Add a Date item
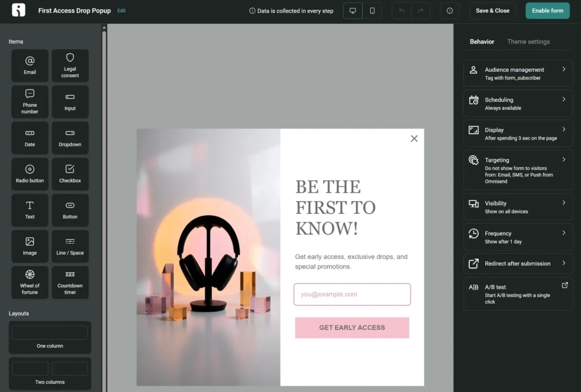This screenshot has height=392, width=581. click(x=30, y=138)
